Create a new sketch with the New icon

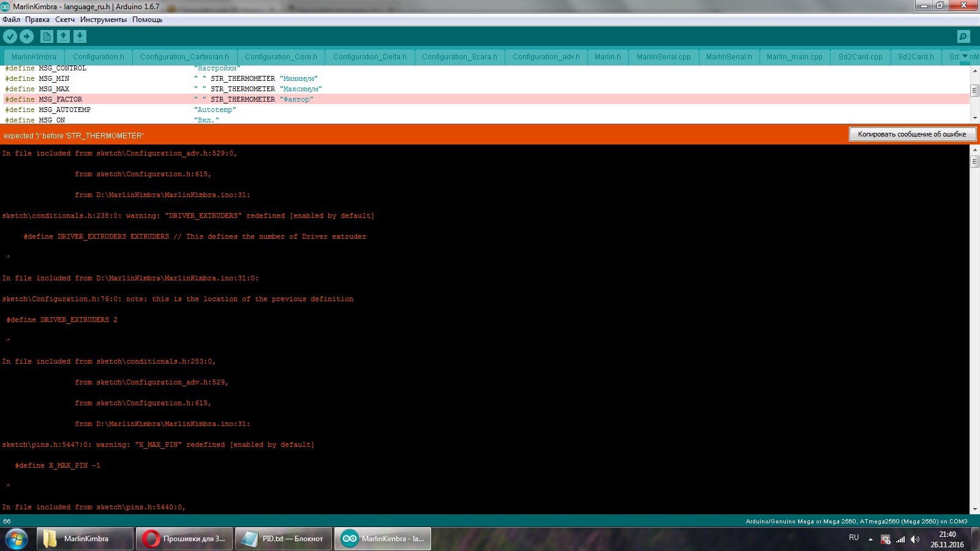(47, 37)
